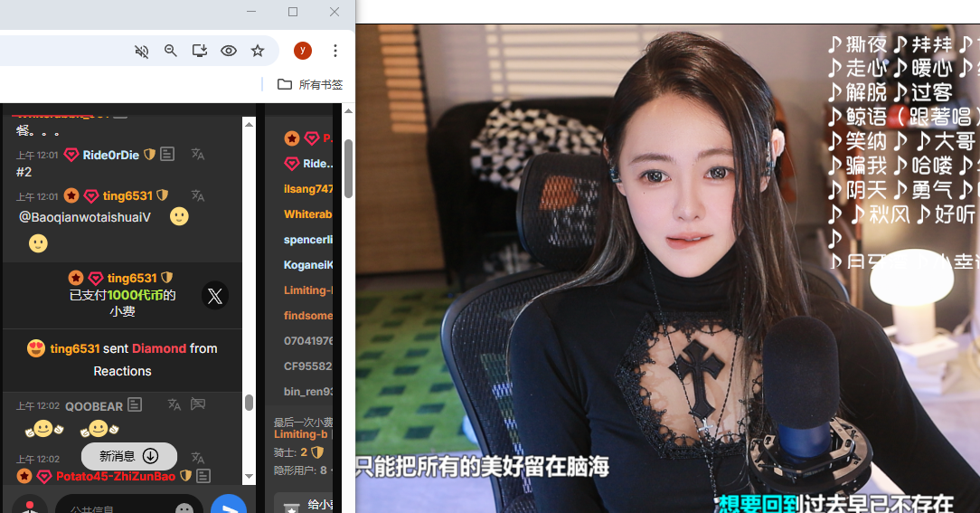Open the Chrome profile avatar 'y'
Image resolution: width=980 pixels, height=513 pixels.
[303, 51]
